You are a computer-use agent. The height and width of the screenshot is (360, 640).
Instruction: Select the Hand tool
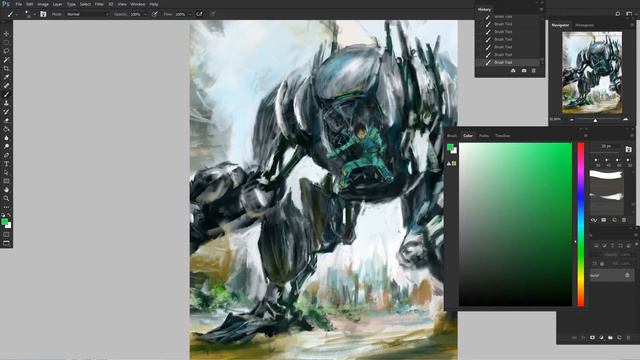click(6, 190)
